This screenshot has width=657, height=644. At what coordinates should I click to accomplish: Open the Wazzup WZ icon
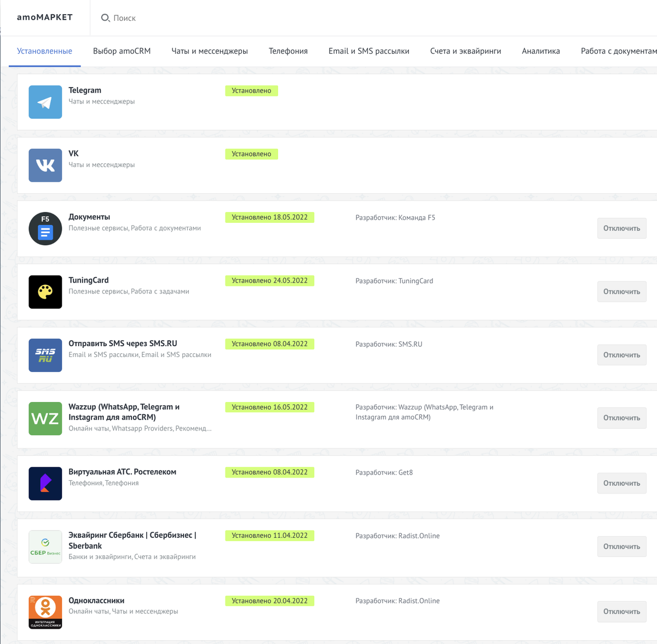(x=45, y=418)
